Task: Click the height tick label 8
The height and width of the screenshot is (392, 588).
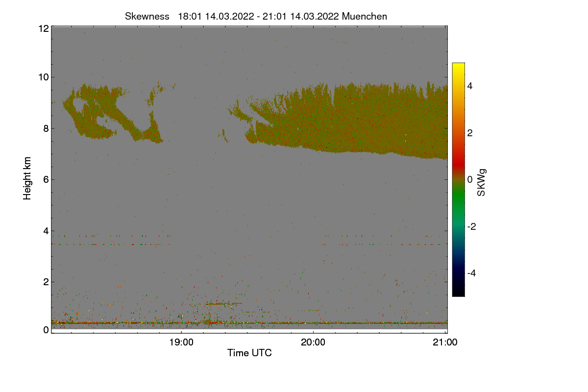Action: tap(46, 128)
